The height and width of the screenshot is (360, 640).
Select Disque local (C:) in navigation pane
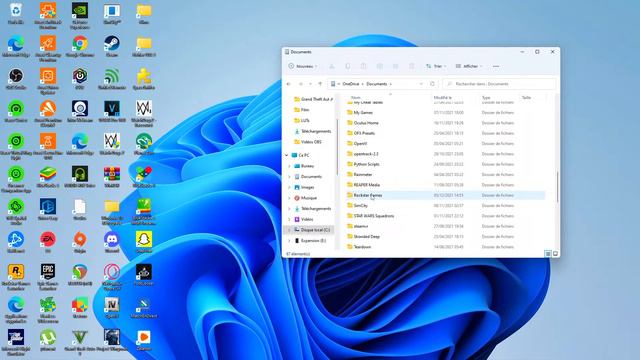point(309,230)
